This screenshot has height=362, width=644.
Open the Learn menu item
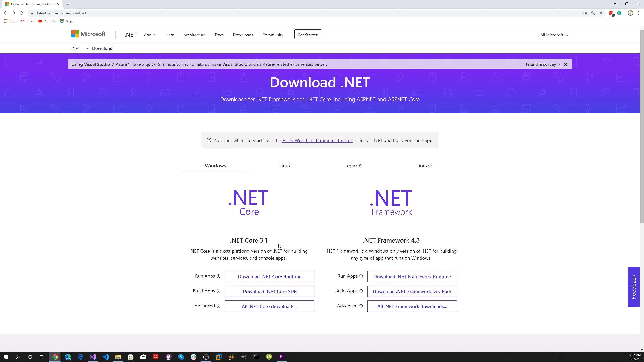tap(169, 35)
